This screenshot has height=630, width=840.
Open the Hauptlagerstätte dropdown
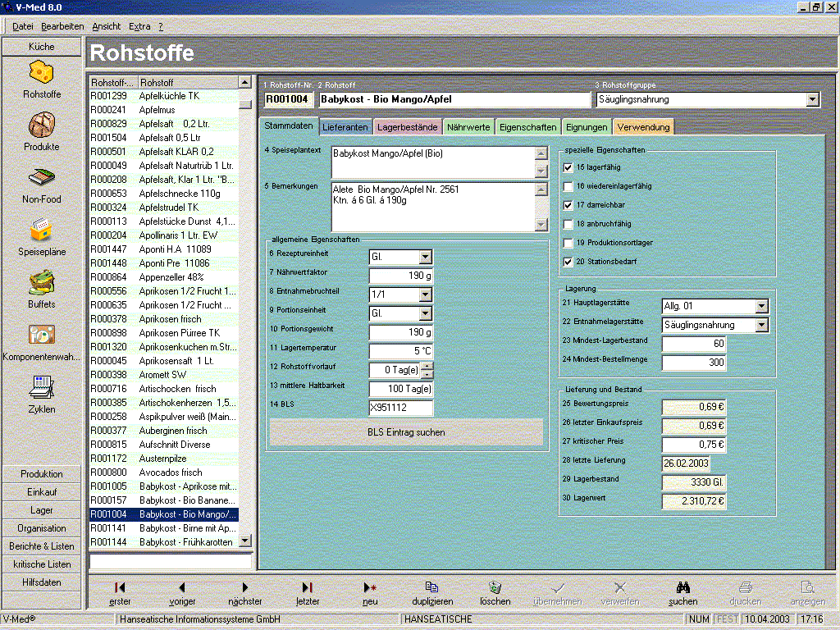click(x=761, y=306)
